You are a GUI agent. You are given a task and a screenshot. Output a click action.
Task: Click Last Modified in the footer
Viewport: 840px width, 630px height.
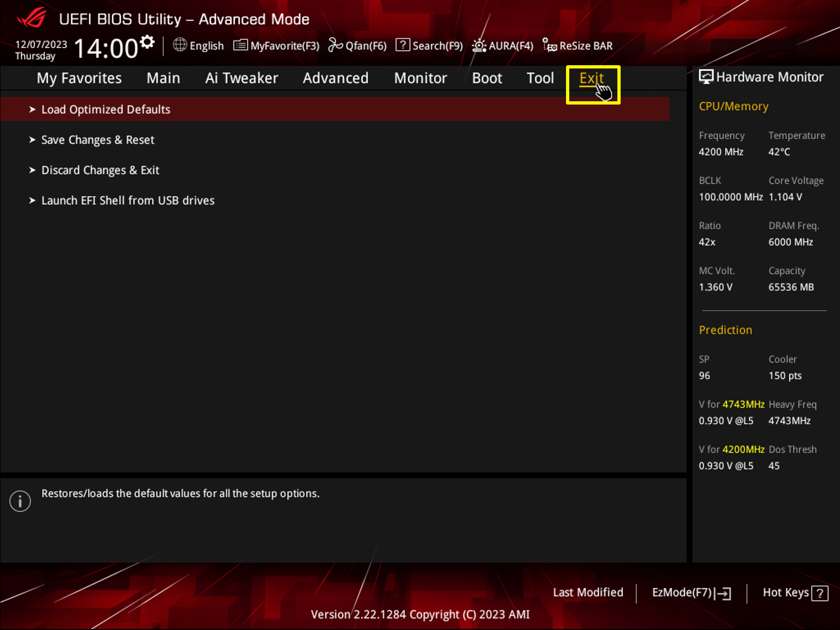click(588, 593)
